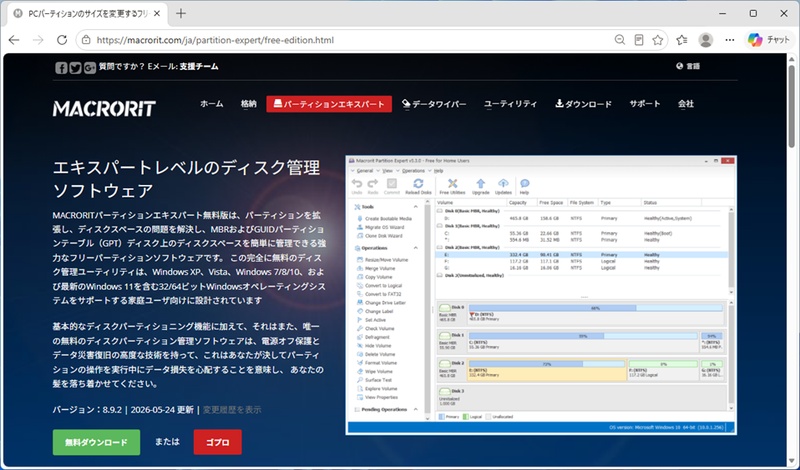Click the Twitter icon in the top bar

(76, 67)
